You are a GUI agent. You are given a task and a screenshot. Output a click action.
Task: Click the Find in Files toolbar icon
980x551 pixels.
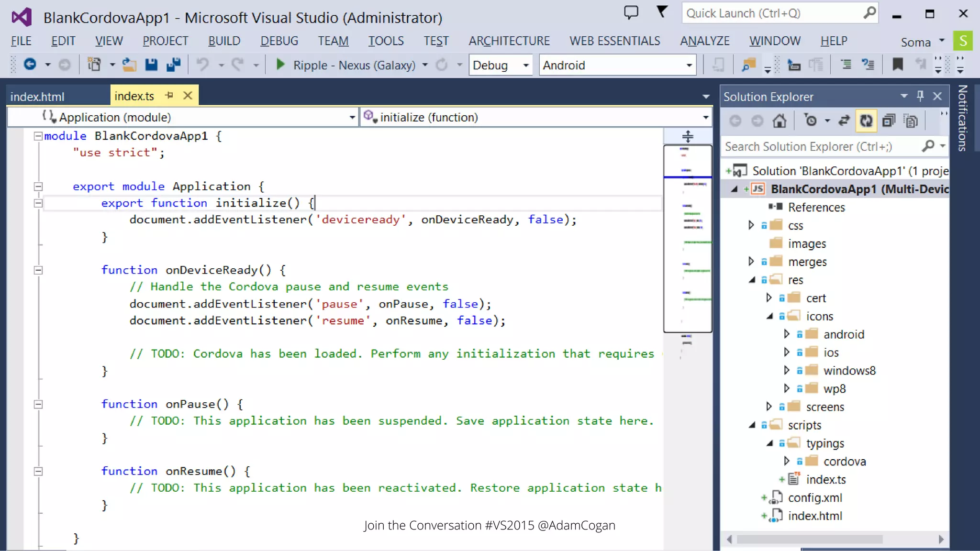pyautogui.click(x=748, y=65)
